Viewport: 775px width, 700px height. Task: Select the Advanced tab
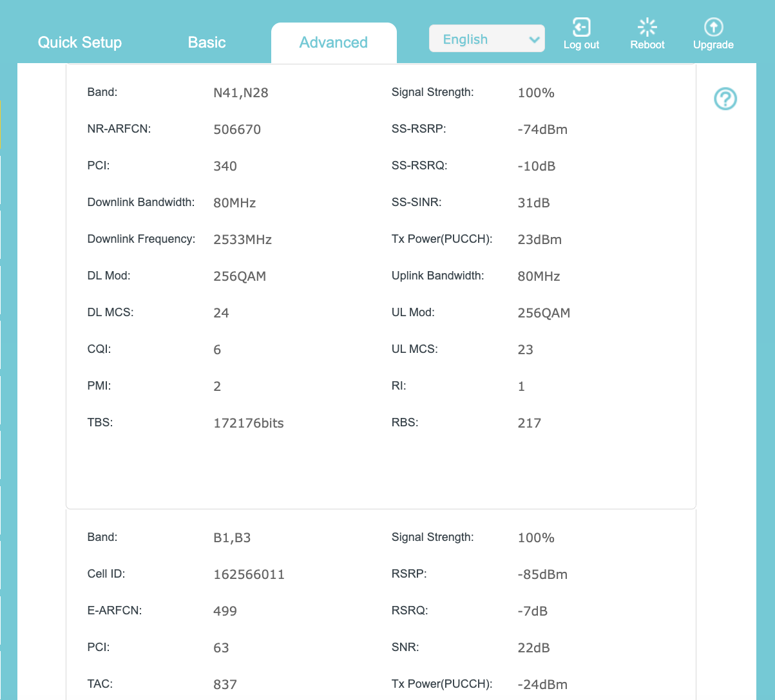tap(333, 43)
